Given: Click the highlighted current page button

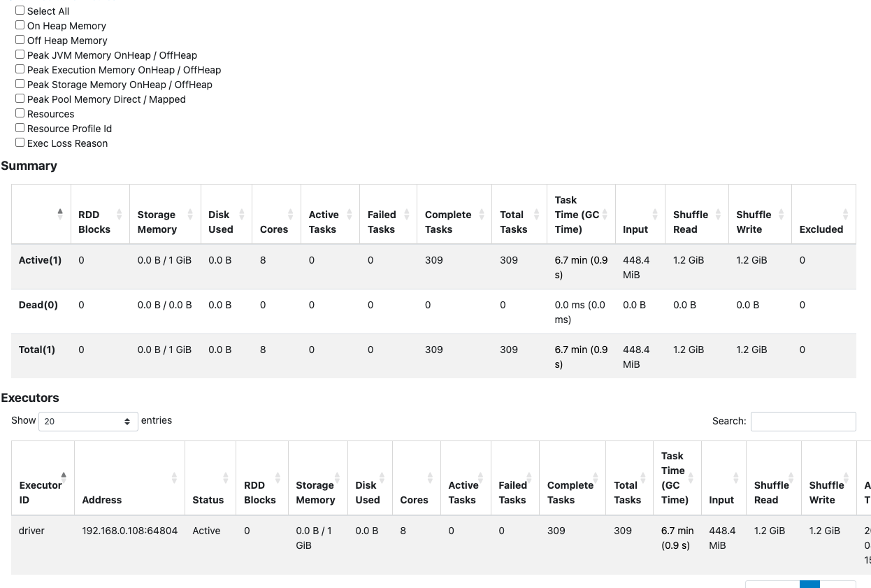Looking at the screenshot, I should click(x=809, y=584).
